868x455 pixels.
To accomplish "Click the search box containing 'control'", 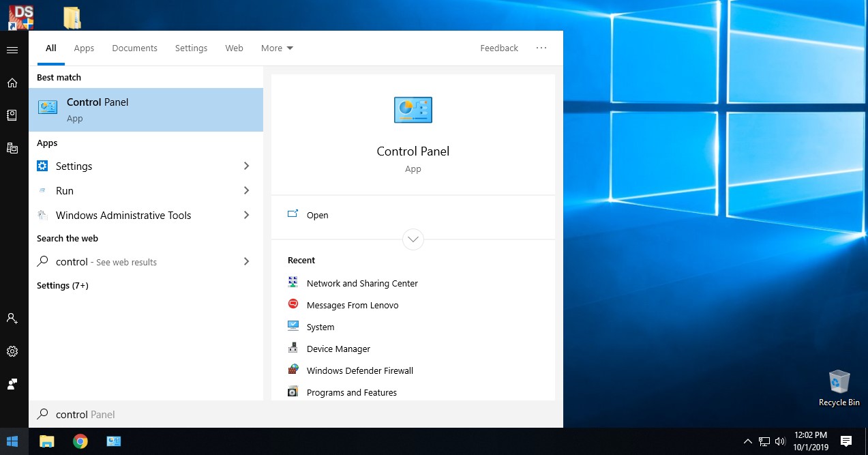I will [x=273, y=414].
